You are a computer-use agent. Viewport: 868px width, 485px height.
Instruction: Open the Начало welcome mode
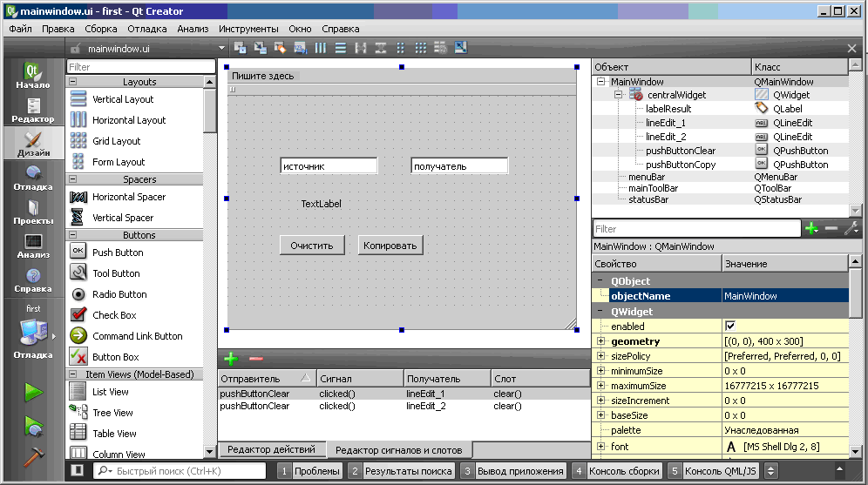[x=33, y=77]
